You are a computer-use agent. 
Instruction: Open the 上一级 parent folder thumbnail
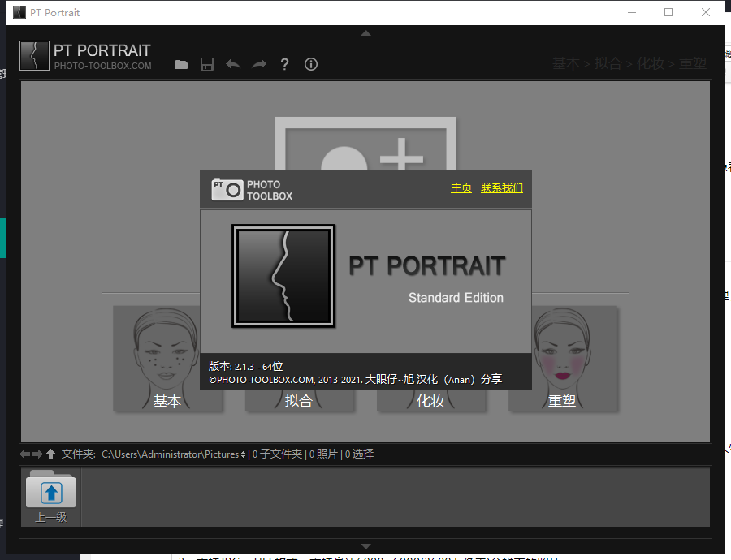pos(51,496)
